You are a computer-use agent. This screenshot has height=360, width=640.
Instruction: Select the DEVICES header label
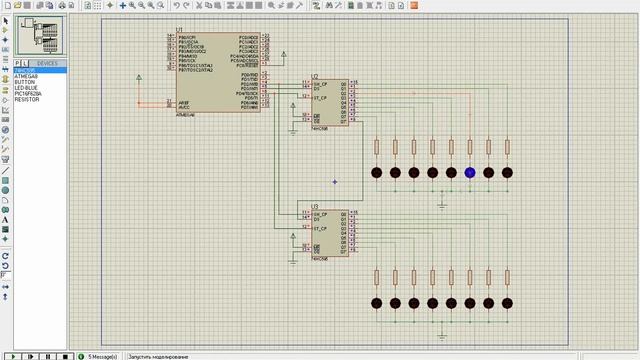tap(47, 63)
